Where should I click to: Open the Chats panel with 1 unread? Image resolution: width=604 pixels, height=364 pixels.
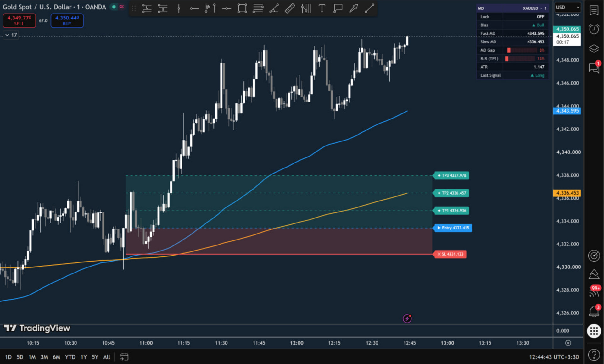594,67
